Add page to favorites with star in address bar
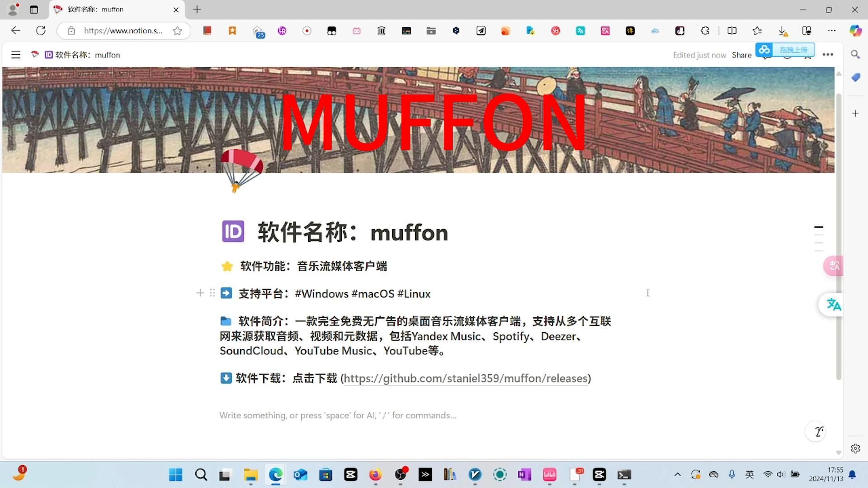The width and height of the screenshot is (868, 488). [177, 31]
